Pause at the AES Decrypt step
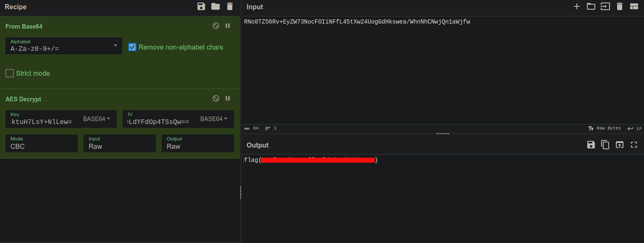644x243 pixels. pyautogui.click(x=228, y=98)
